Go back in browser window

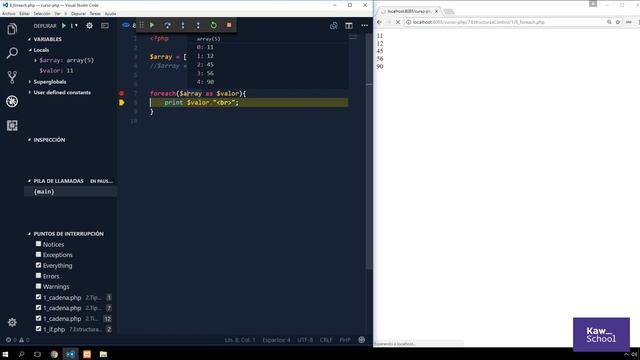pyautogui.click(x=380, y=22)
